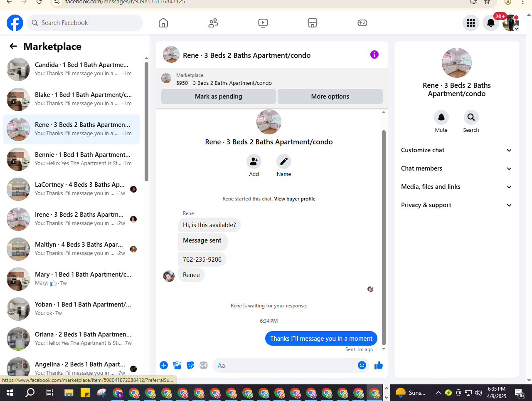The width and height of the screenshot is (532, 401).
Task: Click the phone number 762-235-9206 message
Action: coord(202,260)
